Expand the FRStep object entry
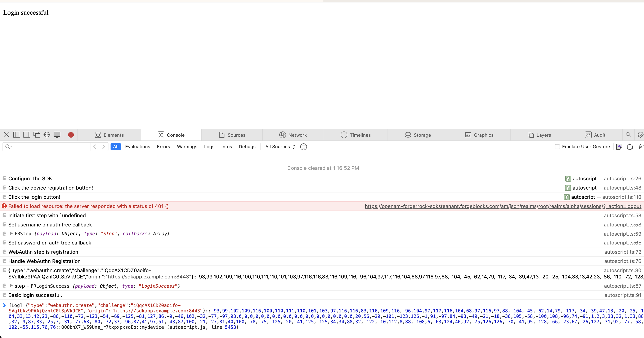 click(x=11, y=233)
